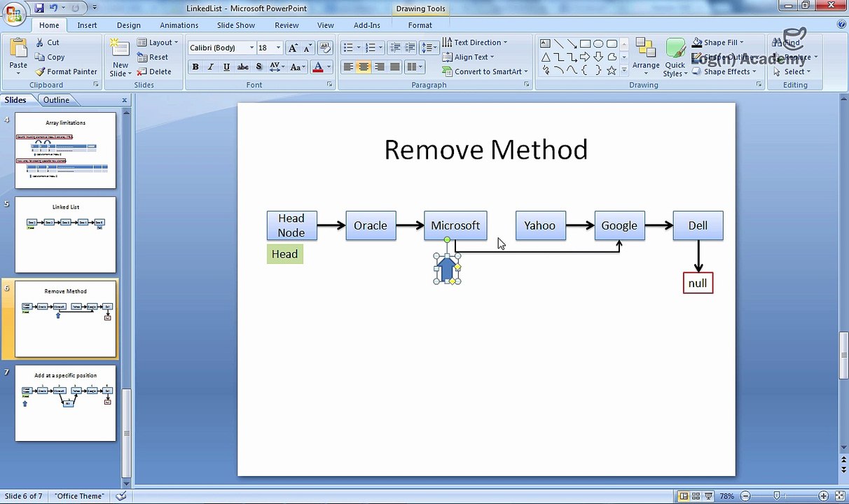Open the Review tab

pyautogui.click(x=287, y=25)
